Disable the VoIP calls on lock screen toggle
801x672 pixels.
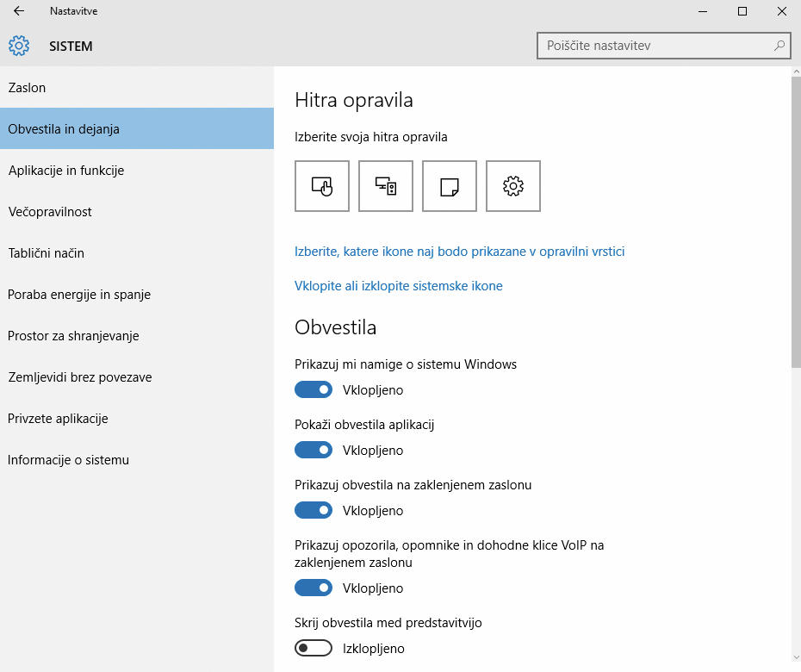point(314,588)
